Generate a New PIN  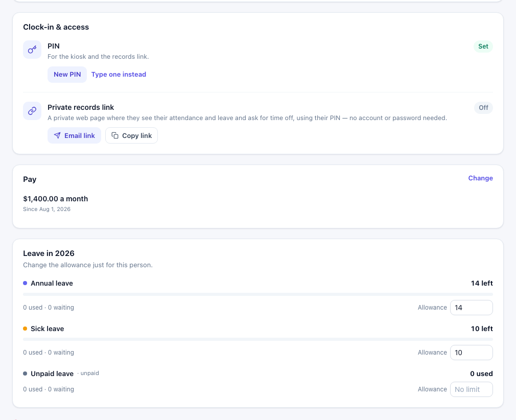coord(67,75)
